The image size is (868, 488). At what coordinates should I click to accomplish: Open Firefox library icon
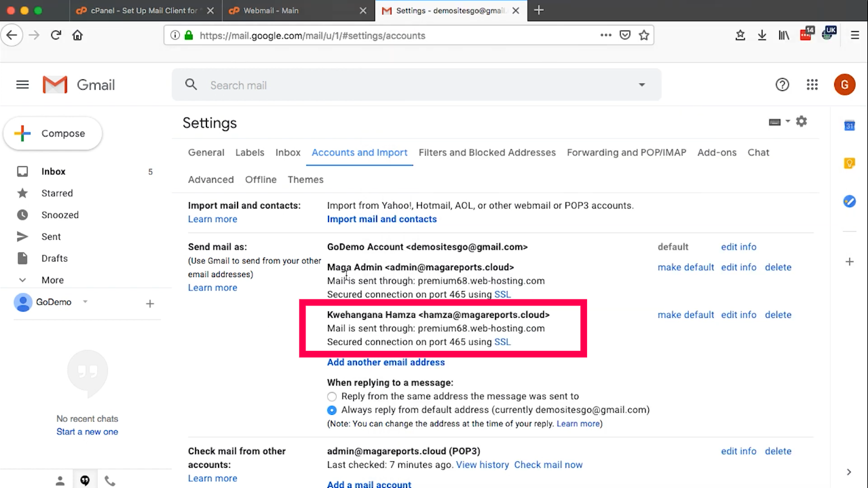783,36
